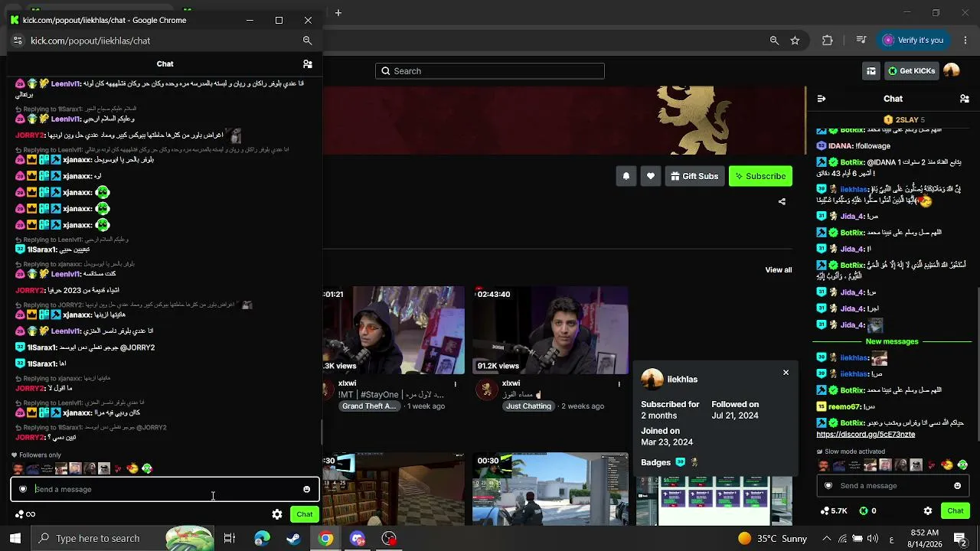Open the discord.gg link in chat
Screen dimensions: 980x551
point(866,435)
